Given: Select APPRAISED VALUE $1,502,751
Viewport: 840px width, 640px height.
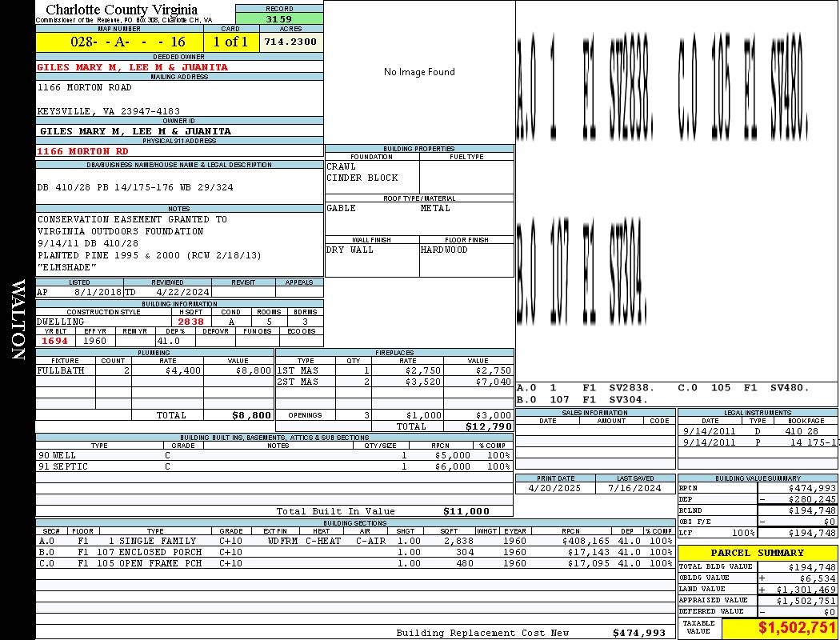Looking at the screenshot, I should (x=806, y=601).
